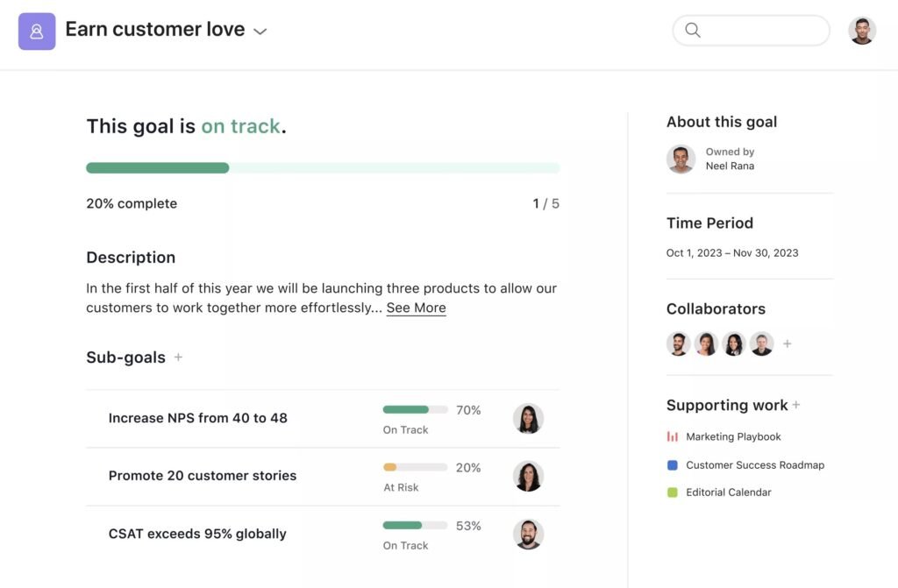Click the At Risk progress bar at 20%
This screenshot has height=588, width=898.
click(x=415, y=467)
